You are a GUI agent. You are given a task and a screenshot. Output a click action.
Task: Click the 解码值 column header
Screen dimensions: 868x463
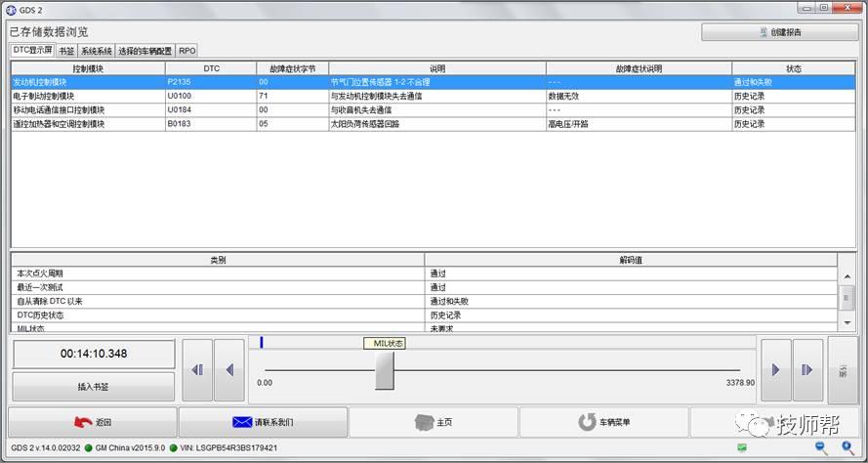[631, 260]
